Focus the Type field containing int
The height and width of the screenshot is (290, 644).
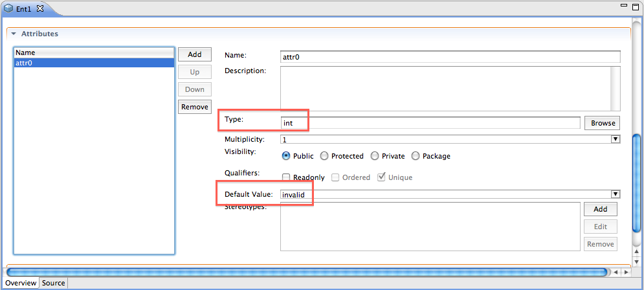click(x=430, y=123)
